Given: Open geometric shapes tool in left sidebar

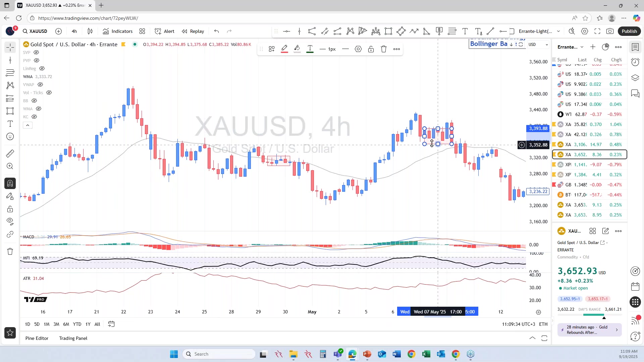Looking at the screenshot, I should (10, 111).
